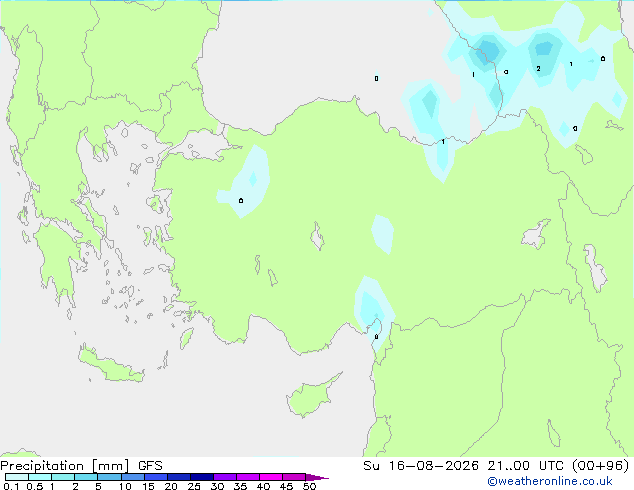
Task: Click the 40–45 mm magenta legend swatch
Action: [271, 477]
